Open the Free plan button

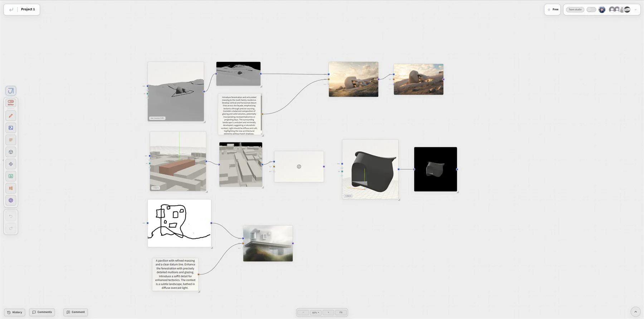tap(552, 10)
